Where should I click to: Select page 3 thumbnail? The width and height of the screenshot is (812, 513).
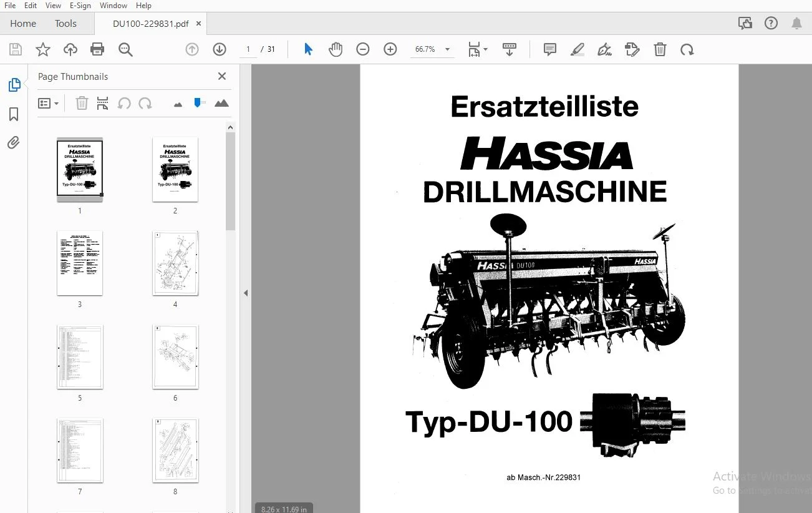[80, 263]
